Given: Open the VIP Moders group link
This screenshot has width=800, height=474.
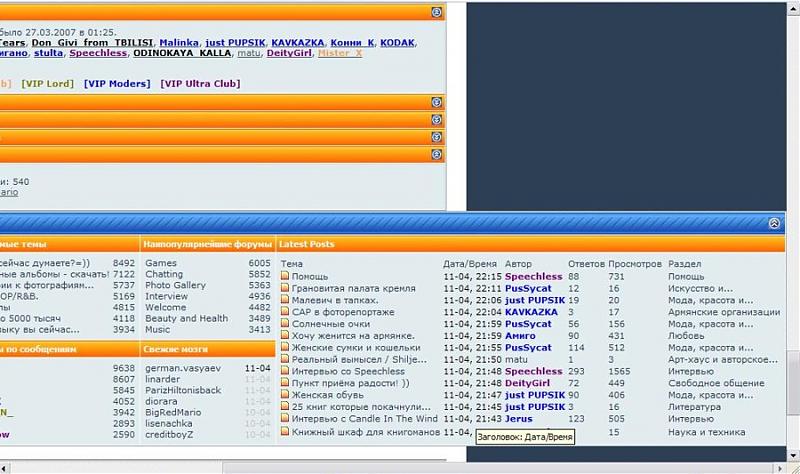Looking at the screenshot, I should pos(116,84).
